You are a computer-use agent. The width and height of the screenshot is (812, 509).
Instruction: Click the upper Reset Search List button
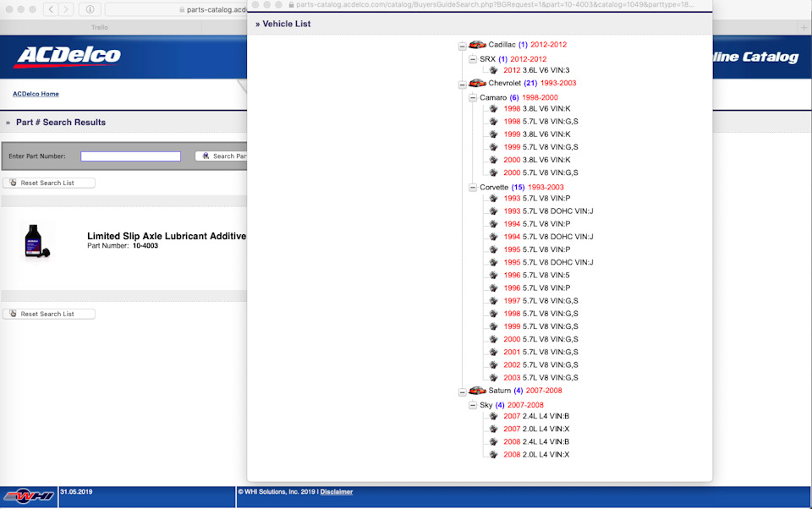49,183
